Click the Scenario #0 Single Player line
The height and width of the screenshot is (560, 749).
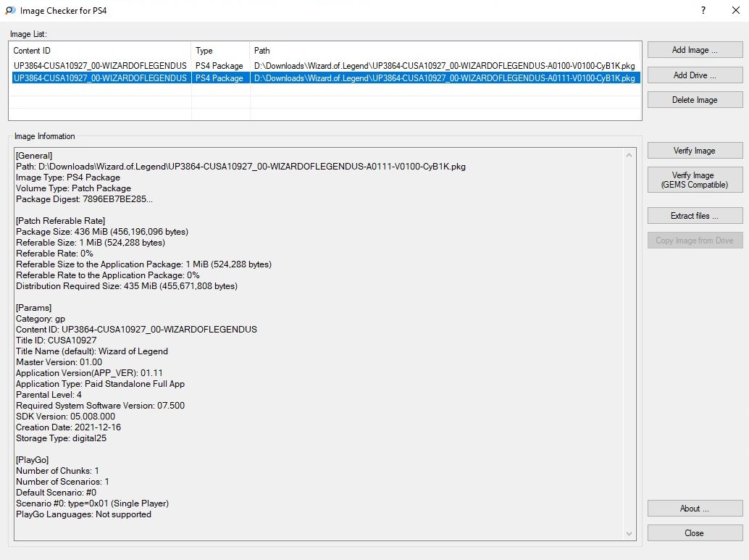click(x=92, y=503)
